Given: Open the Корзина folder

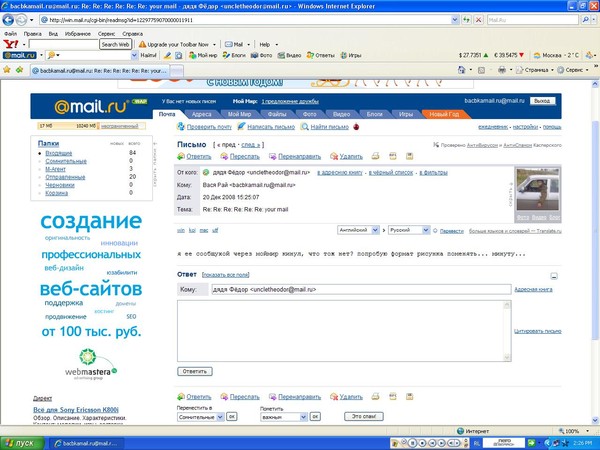Looking at the screenshot, I should pyautogui.click(x=57, y=193).
